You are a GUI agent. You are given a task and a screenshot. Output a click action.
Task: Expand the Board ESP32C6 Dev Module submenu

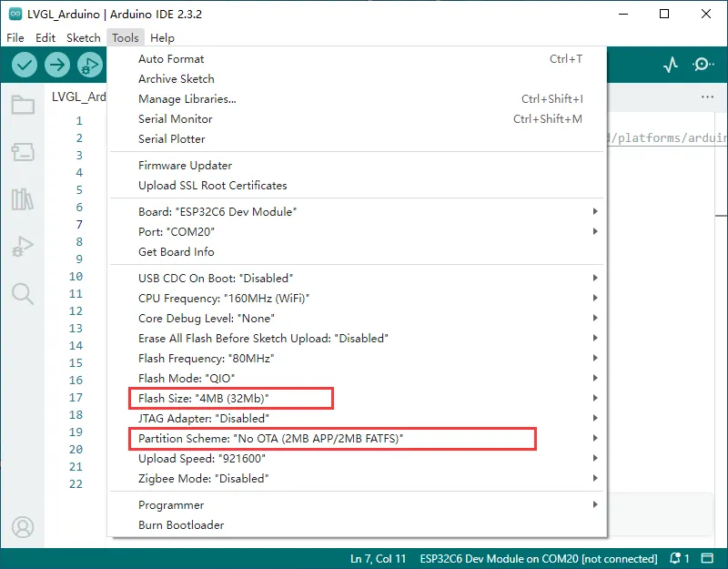[217, 211]
